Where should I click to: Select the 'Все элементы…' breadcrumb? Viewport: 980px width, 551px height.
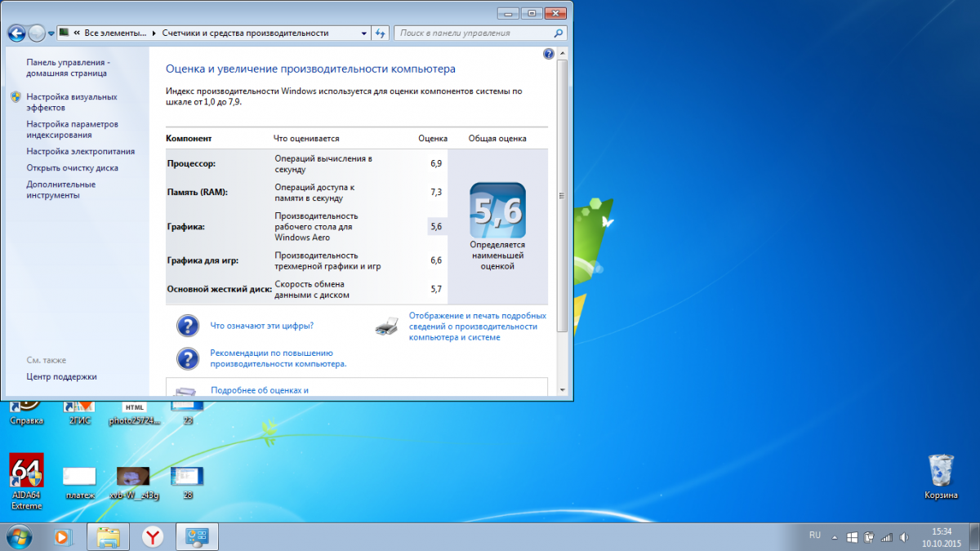click(x=117, y=33)
